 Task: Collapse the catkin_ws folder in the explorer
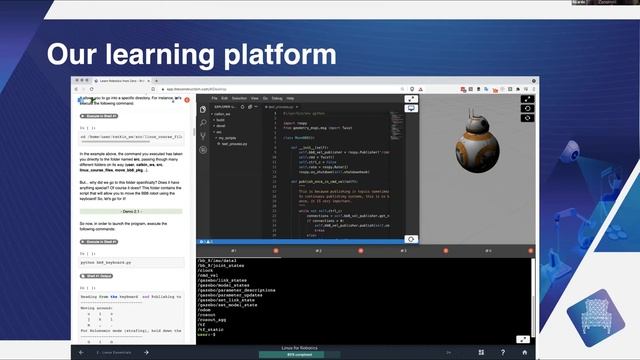pyautogui.click(x=222, y=114)
